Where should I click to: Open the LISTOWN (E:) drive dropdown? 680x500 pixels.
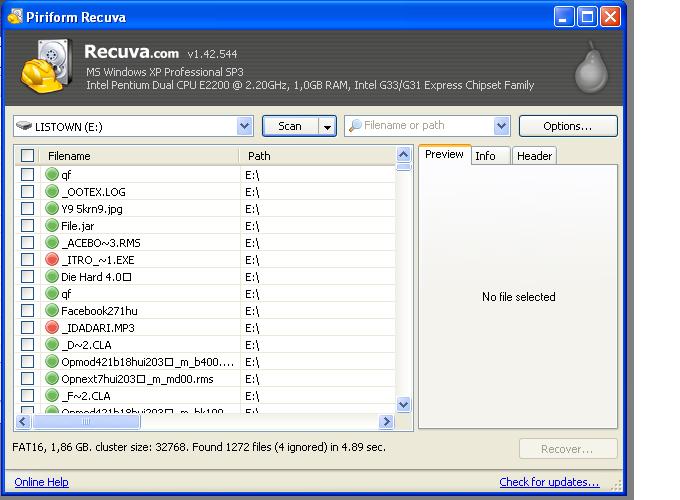tap(245, 126)
